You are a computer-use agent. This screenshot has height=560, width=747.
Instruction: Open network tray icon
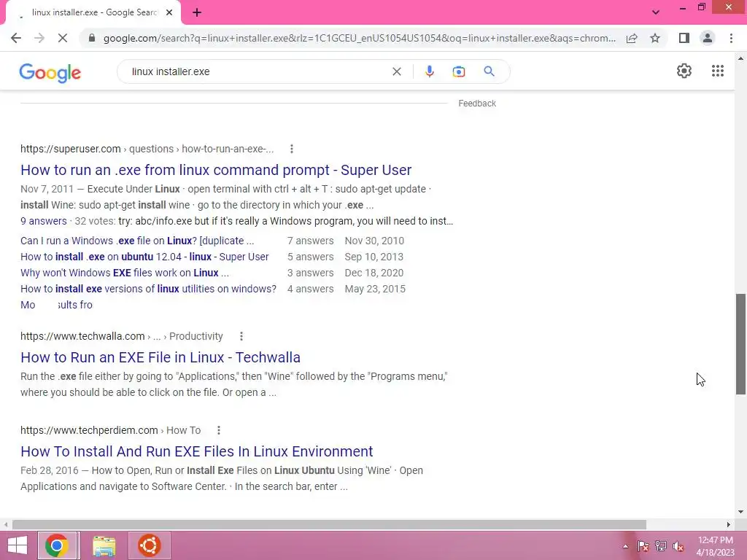pos(661,546)
